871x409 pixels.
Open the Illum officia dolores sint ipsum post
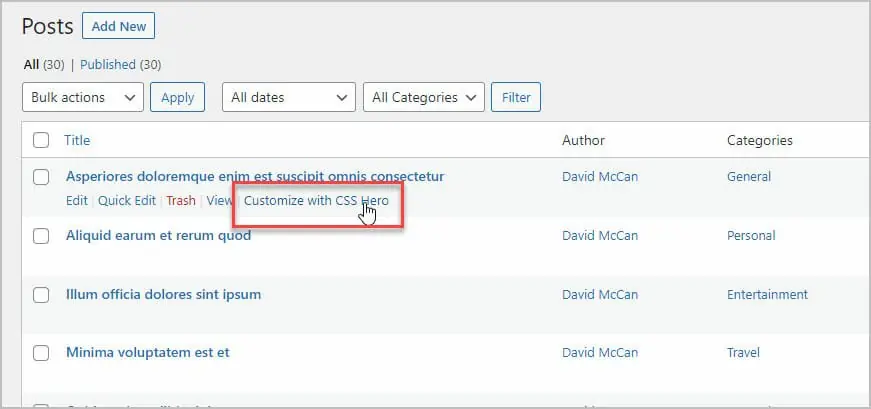[163, 295]
